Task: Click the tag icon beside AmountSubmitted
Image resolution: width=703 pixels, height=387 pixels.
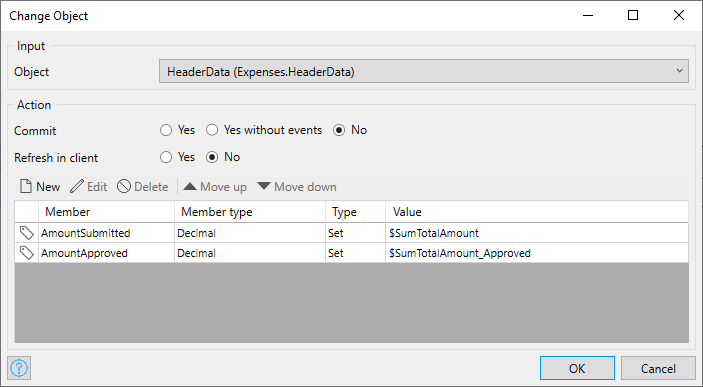Action: (26, 233)
